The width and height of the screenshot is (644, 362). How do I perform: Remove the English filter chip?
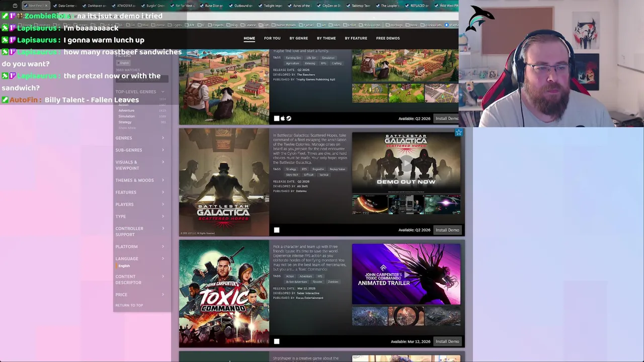pos(124,63)
